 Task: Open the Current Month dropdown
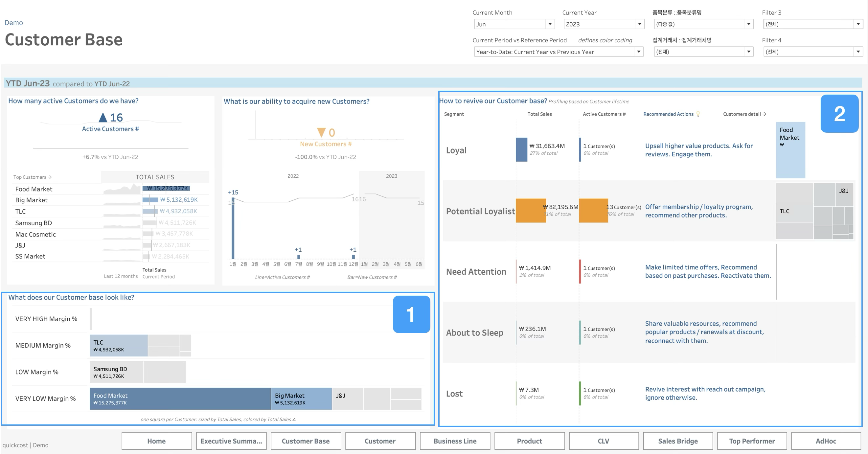coord(550,24)
